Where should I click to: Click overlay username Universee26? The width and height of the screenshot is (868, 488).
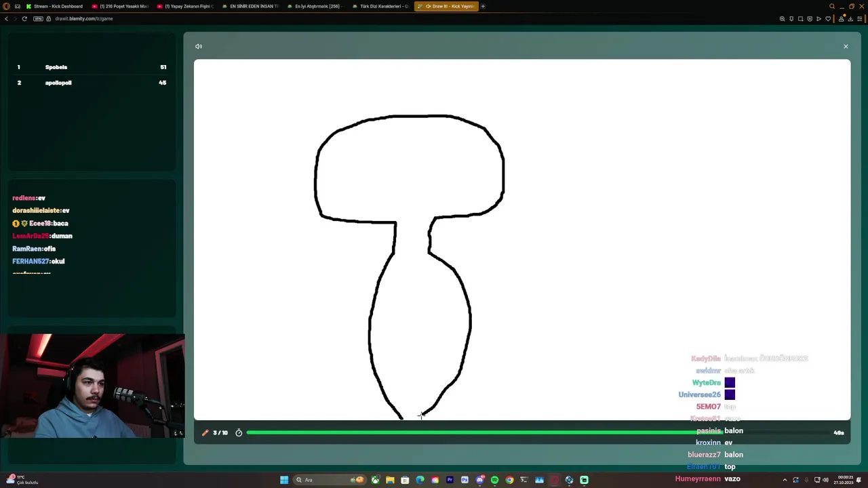pyautogui.click(x=700, y=394)
